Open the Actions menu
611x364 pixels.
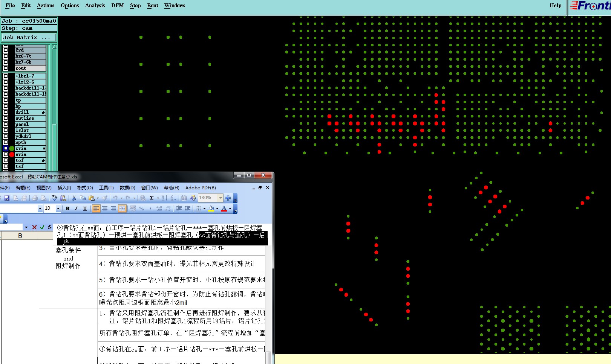(x=46, y=5)
